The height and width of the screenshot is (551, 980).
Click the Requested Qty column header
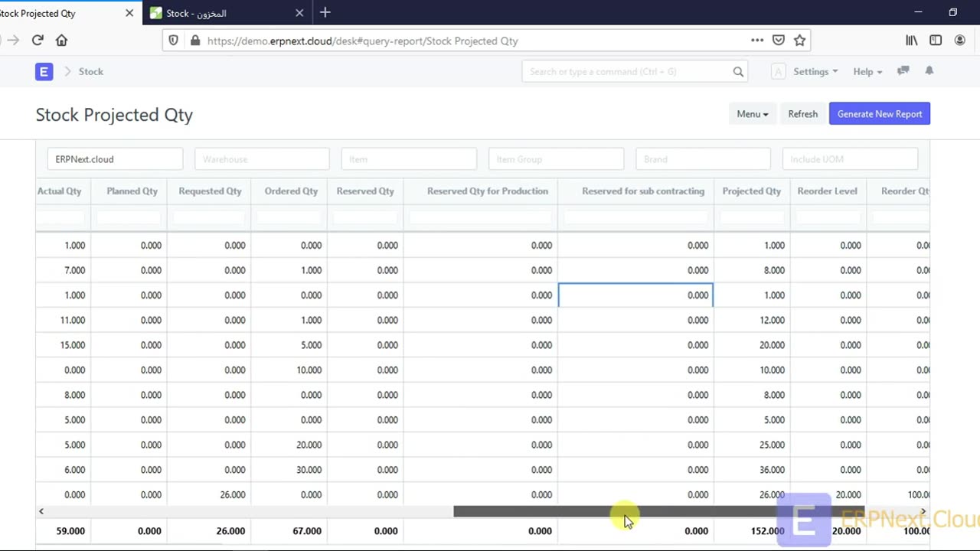tap(210, 191)
